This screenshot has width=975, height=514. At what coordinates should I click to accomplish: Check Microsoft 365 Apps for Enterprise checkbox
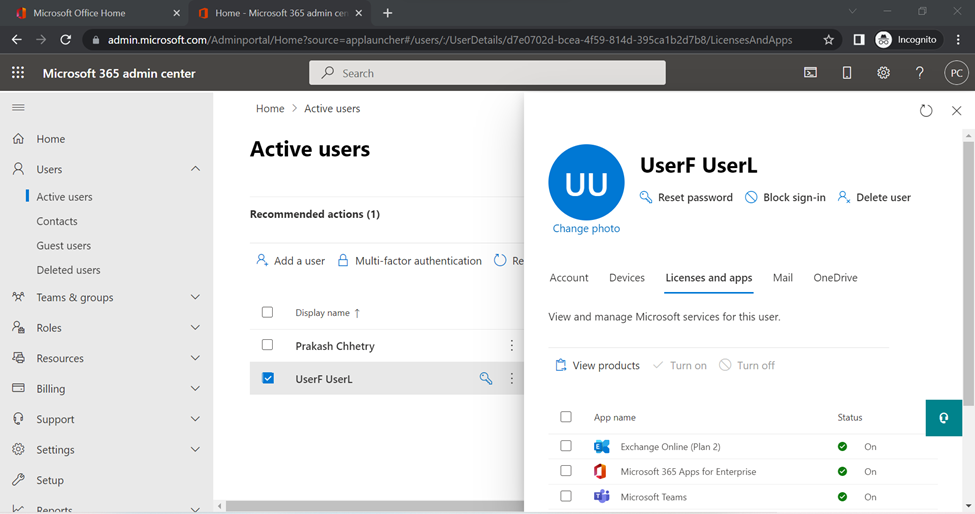[566, 470]
